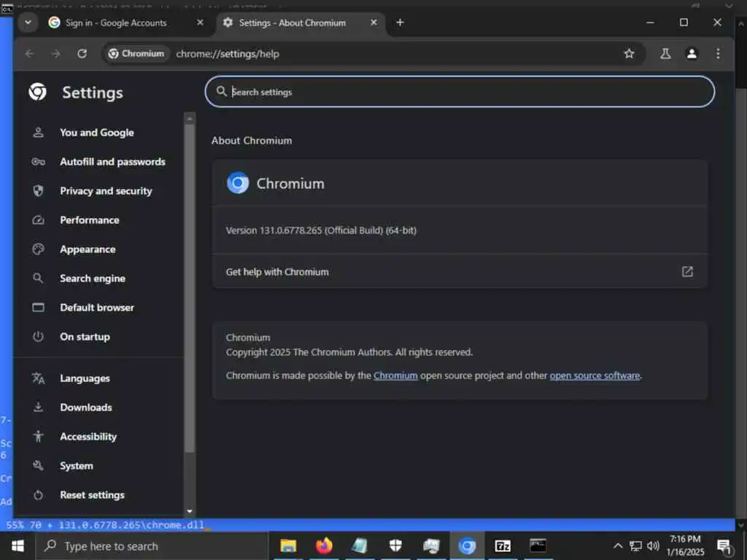Launch Firefox from taskbar
This screenshot has height=560, width=747.
[x=324, y=545]
